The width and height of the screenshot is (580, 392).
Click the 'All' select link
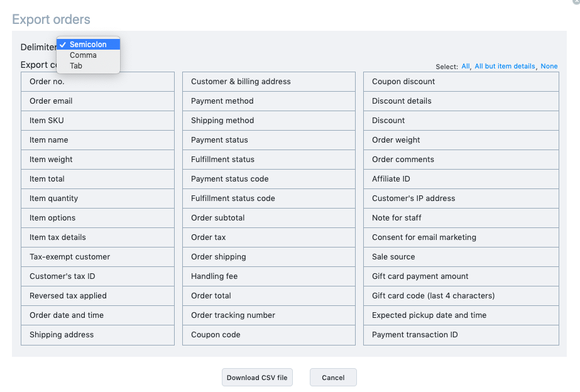(x=465, y=67)
